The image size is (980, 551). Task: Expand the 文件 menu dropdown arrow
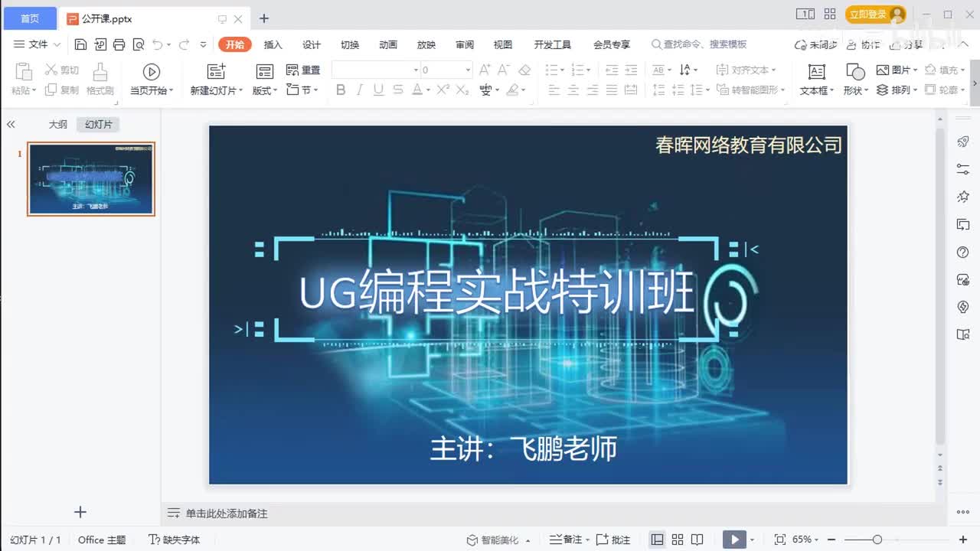(57, 44)
